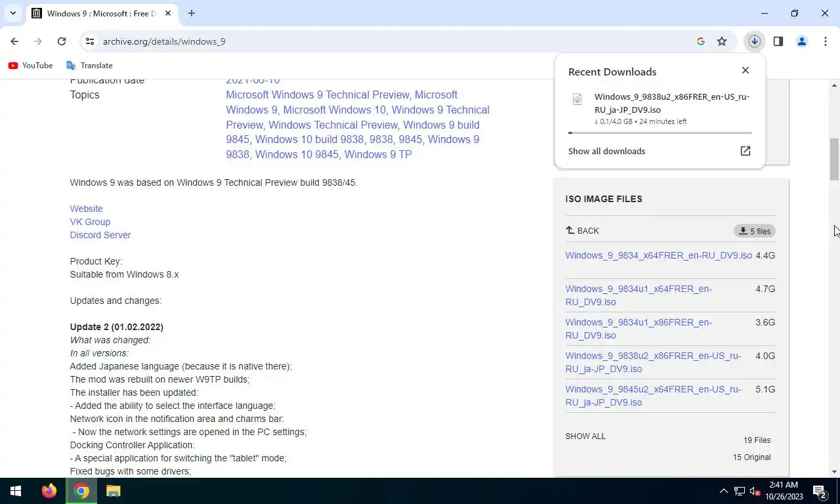The image size is (840, 504).
Task: Open the Windows_9_9838u2 download entry
Action: point(660,108)
